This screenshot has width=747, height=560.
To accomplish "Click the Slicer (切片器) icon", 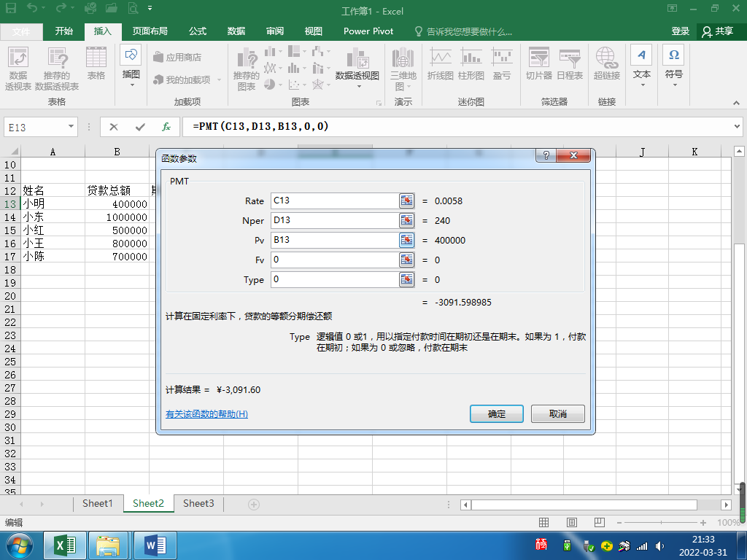I will pos(539,63).
